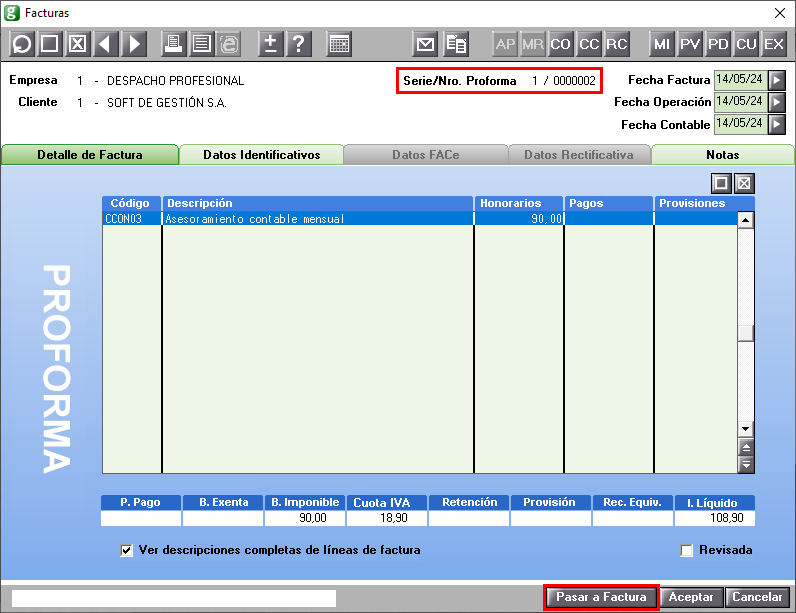Click the PD toolbar button
Viewport: 796px width, 613px height.
coord(718,44)
